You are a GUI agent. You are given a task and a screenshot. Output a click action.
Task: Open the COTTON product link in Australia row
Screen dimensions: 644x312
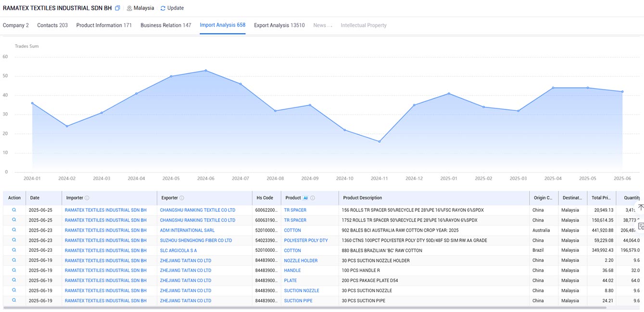[292, 230]
